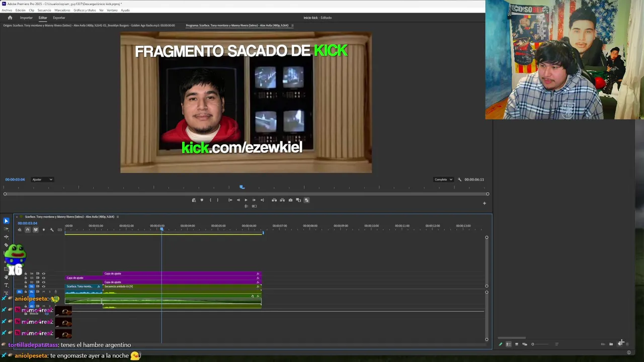Image resolution: width=644 pixels, height=362 pixels.
Task: Open the Edición menu
Action: click(x=20, y=10)
